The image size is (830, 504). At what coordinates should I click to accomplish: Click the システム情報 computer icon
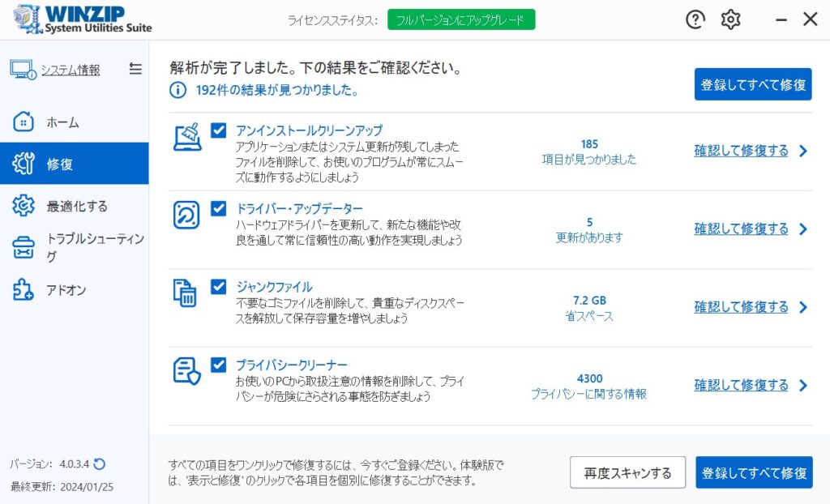coord(23,70)
